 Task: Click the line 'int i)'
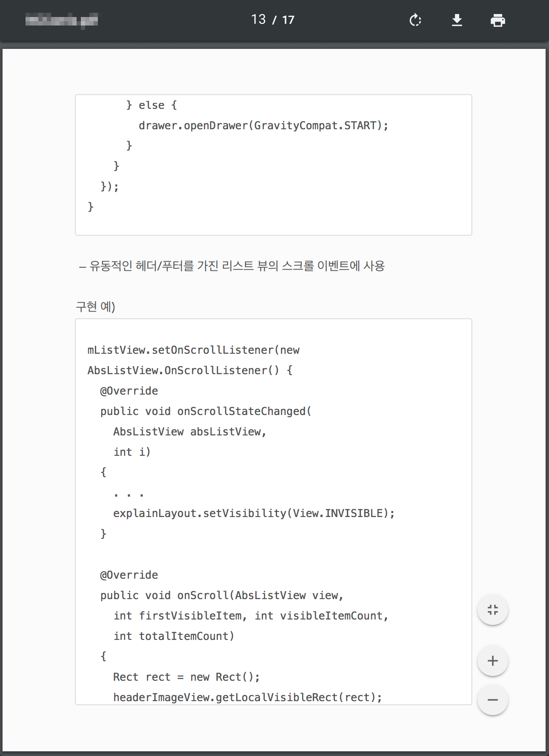tap(132, 452)
